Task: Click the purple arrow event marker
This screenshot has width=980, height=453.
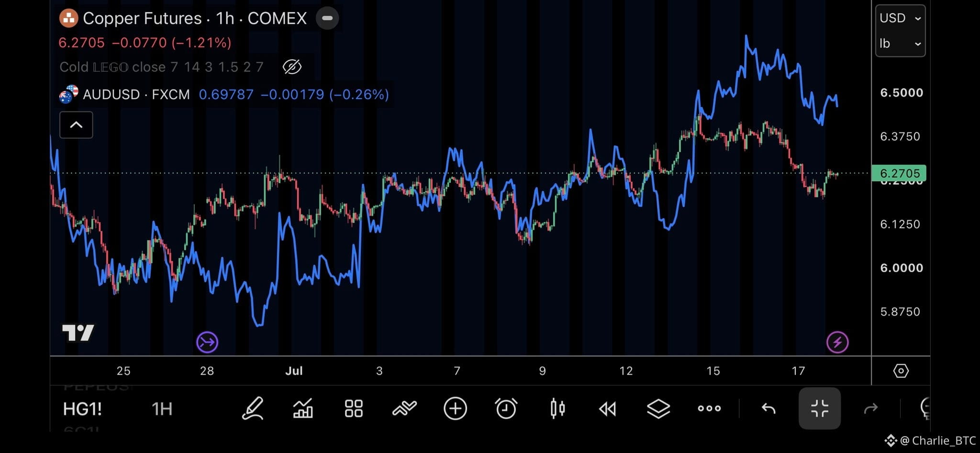Action: [207, 343]
